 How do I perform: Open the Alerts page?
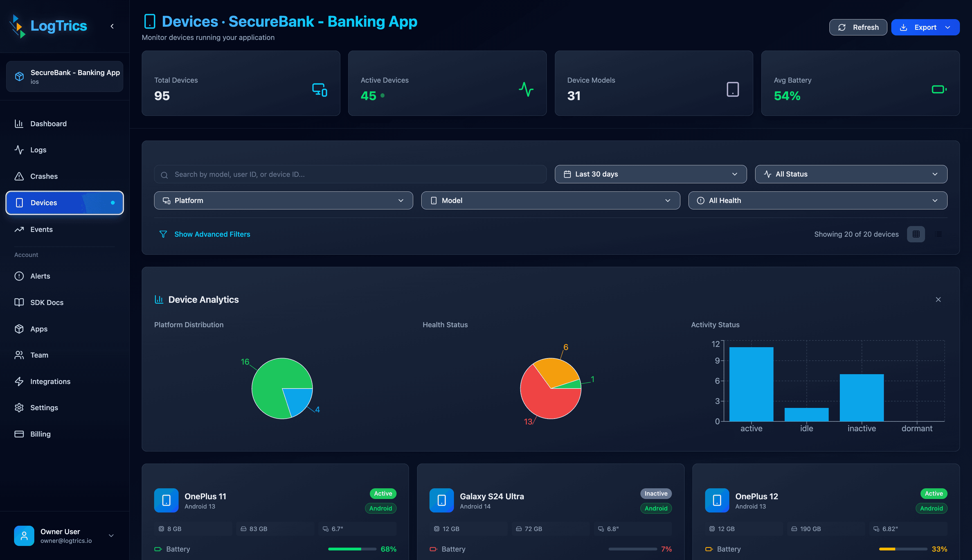40,276
